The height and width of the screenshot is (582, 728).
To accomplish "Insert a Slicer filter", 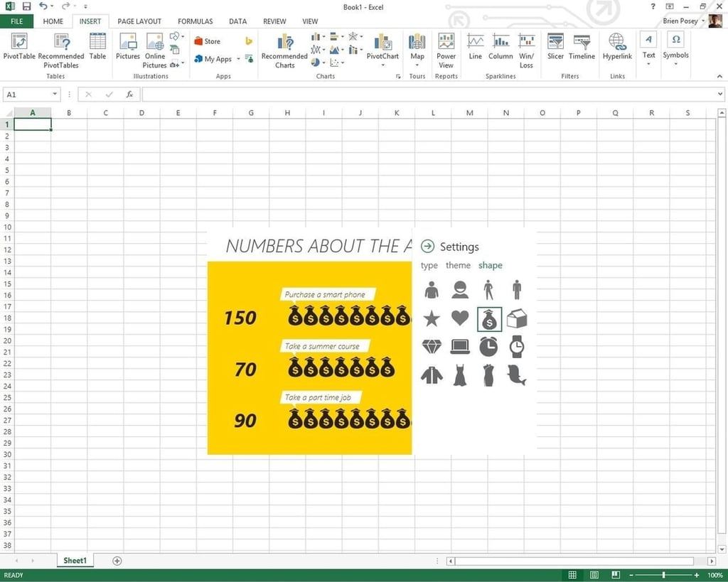I will [555, 46].
